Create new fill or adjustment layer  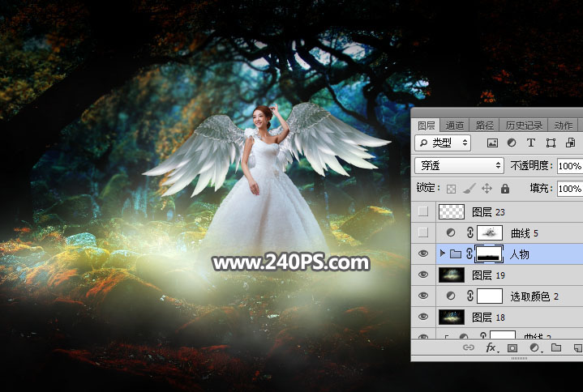[x=534, y=347]
